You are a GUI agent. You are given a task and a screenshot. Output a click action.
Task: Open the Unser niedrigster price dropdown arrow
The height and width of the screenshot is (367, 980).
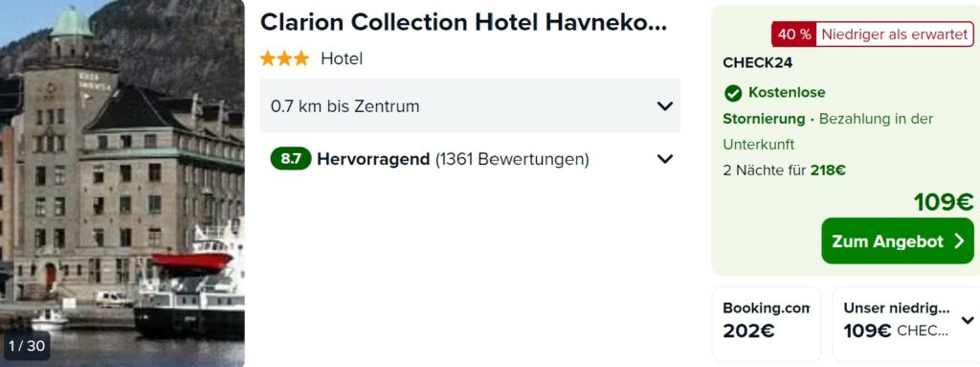click(967, 321)
